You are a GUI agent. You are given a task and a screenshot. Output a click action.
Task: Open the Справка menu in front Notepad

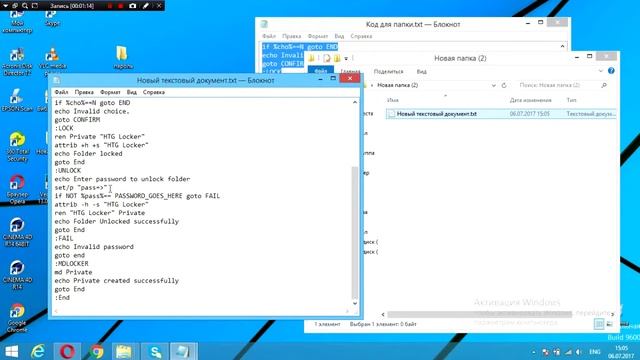tap(154, 92)
